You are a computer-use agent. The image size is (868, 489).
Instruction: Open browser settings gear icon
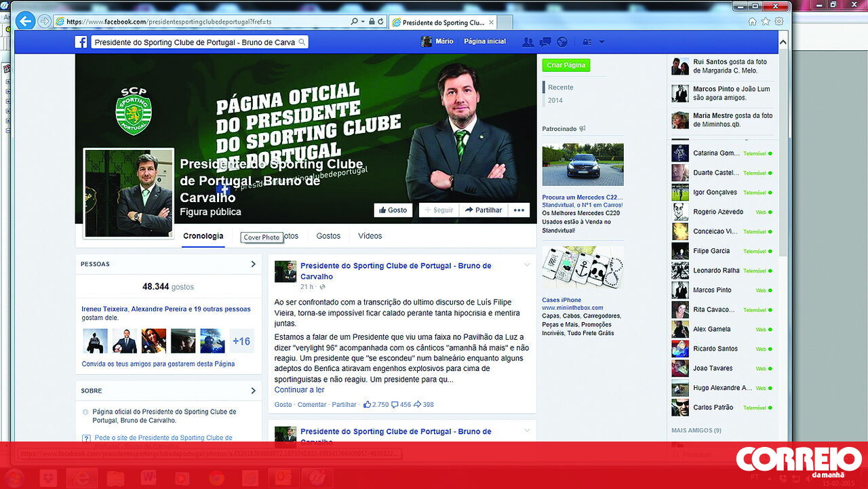coord(779,22)
